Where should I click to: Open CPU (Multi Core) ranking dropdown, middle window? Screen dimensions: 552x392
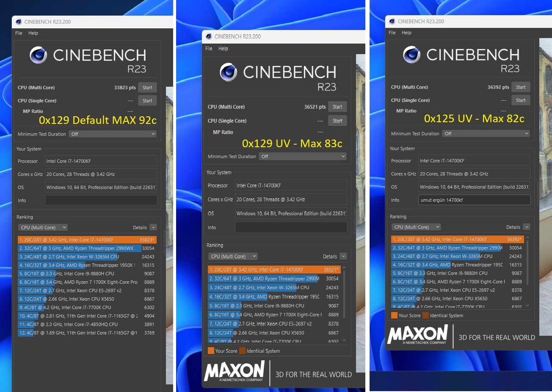click(233, 256)
